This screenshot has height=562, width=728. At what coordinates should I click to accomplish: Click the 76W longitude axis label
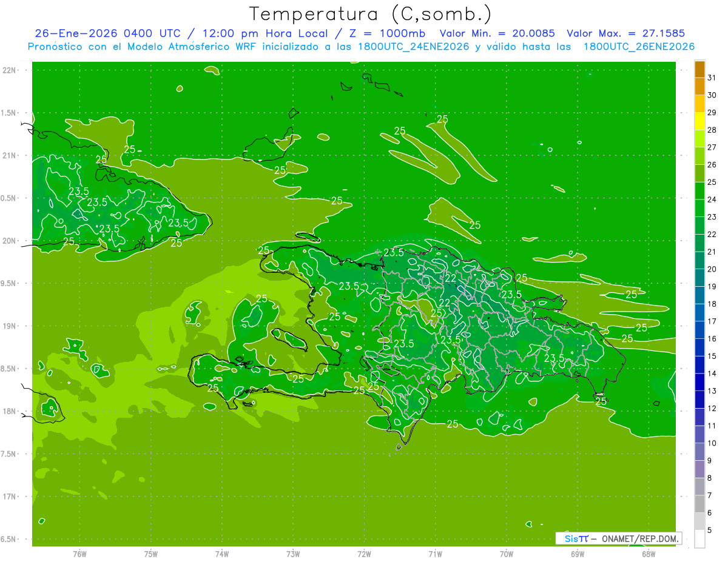coord(79,554)
